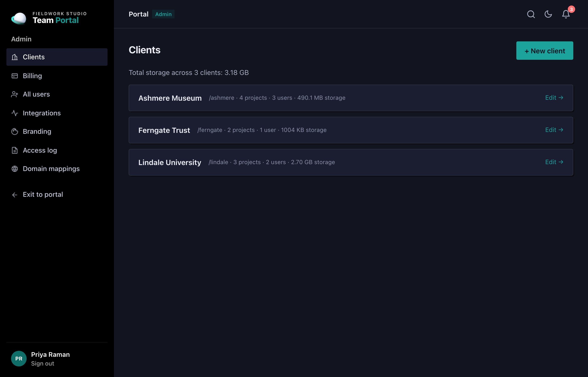Click the Clients building icon in sidebar
The width and height of the screenshot is (588, 377).
(x=15, y=57)
